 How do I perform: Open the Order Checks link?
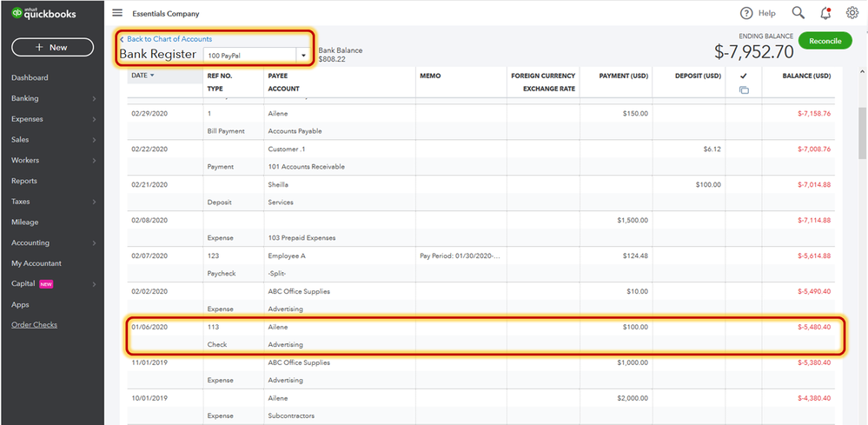click(x=34, y=325)
